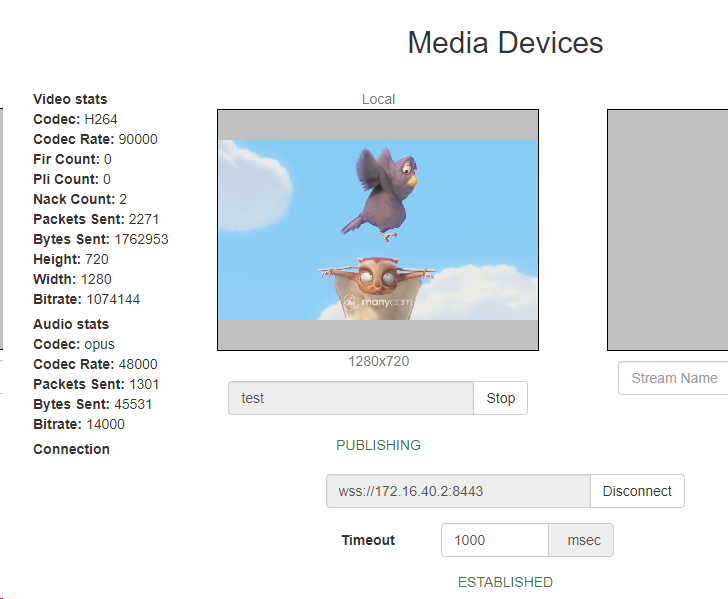The width and height of the screenshot is (728, 599).
Task: Click the Bytes Sent: 1762953 line
Action: pyautogui.click(x=101, y=239)
